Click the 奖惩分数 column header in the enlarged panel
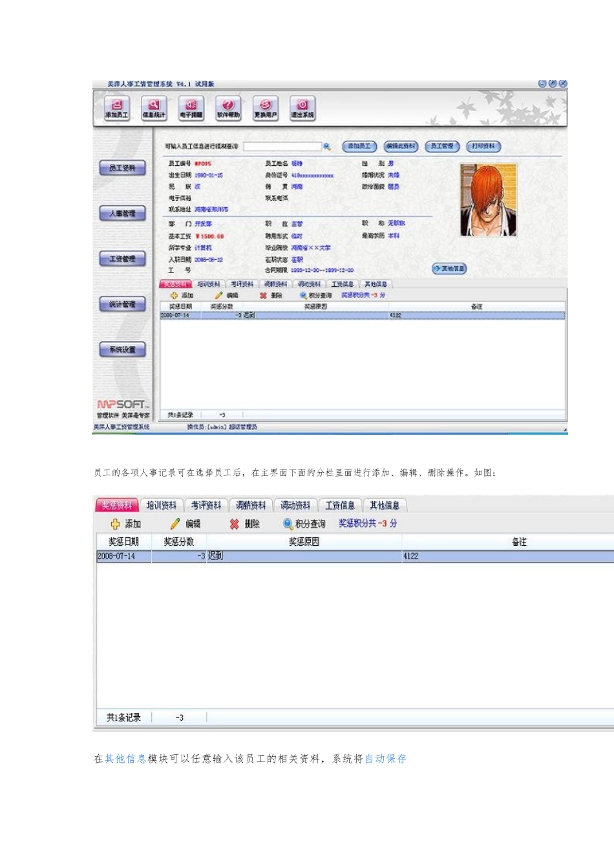The height and width of the screenshot is (868, 614). click(179, 542)
